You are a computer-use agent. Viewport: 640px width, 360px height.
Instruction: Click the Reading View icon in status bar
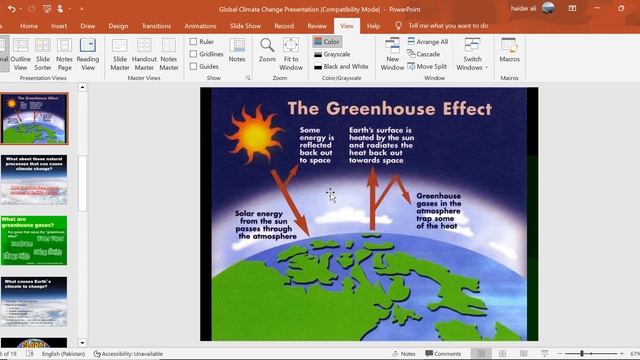(523, 353)
